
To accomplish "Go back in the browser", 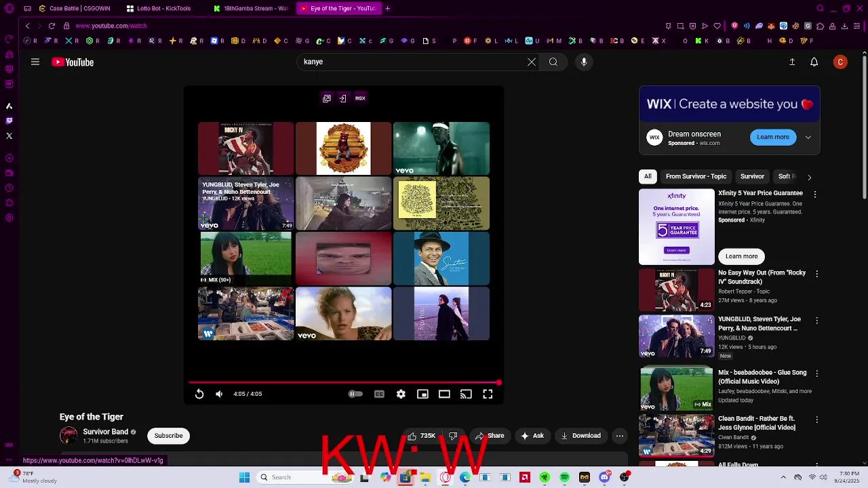I will point(27,26).
